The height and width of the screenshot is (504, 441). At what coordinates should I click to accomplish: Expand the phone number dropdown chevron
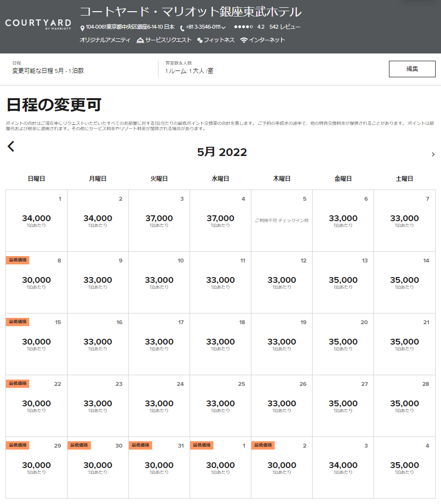tap(223, 28)
